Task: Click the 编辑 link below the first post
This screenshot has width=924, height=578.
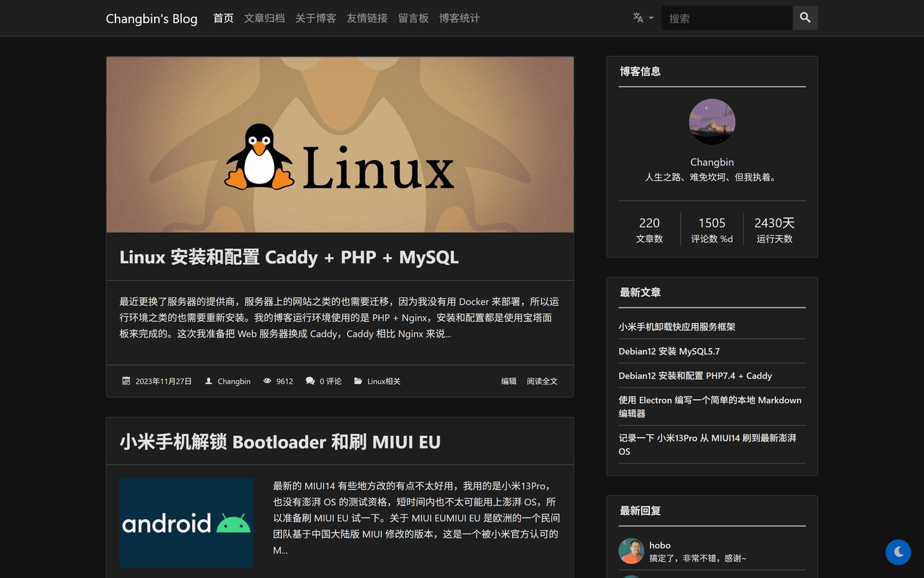Action: pos(508,380)
